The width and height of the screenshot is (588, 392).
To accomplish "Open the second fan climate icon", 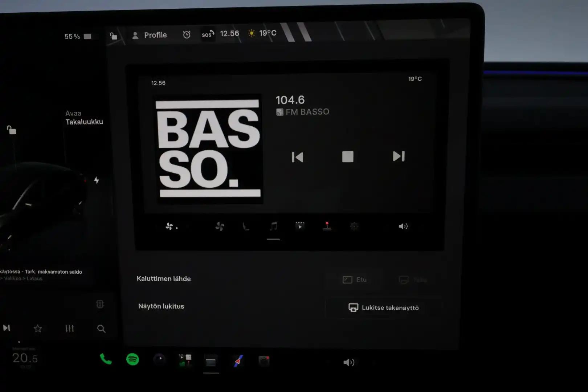I will click(x=220, y=226).
